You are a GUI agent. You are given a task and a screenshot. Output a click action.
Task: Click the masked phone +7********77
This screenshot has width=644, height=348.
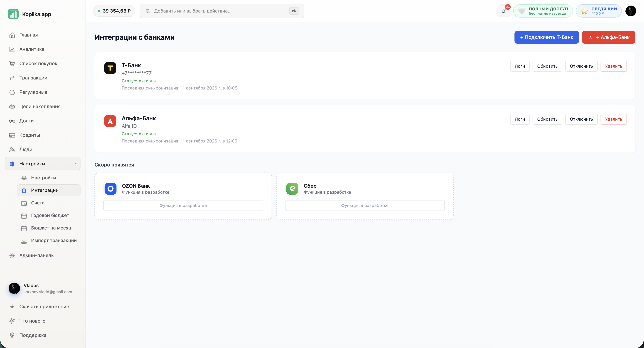point(136,73)
